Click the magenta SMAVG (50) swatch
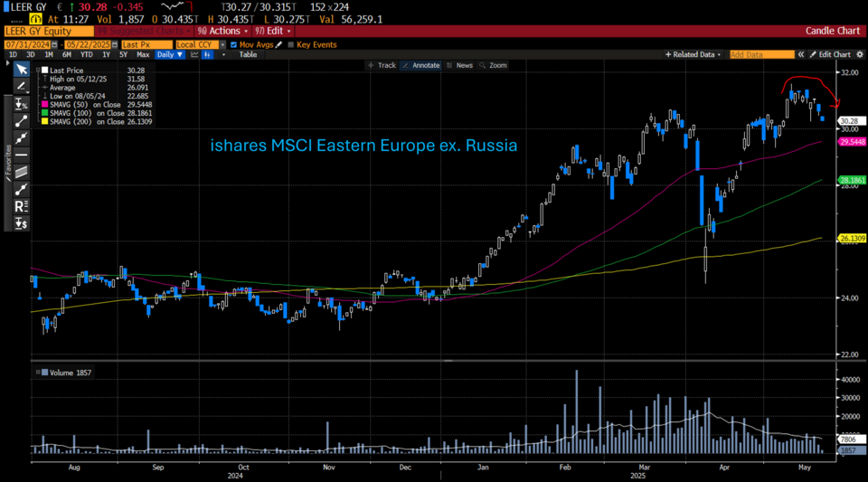The width and height of the screenshot is (868, 482). 45,105
